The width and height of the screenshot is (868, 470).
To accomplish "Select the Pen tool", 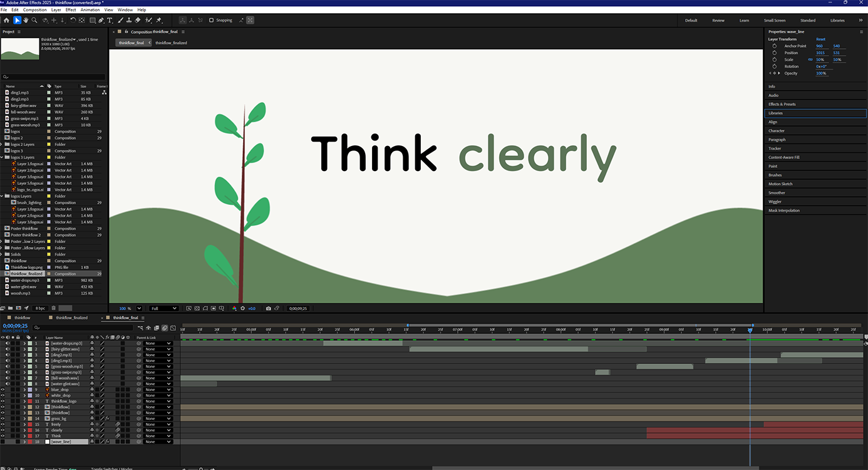I will click(x=102, y=20).
